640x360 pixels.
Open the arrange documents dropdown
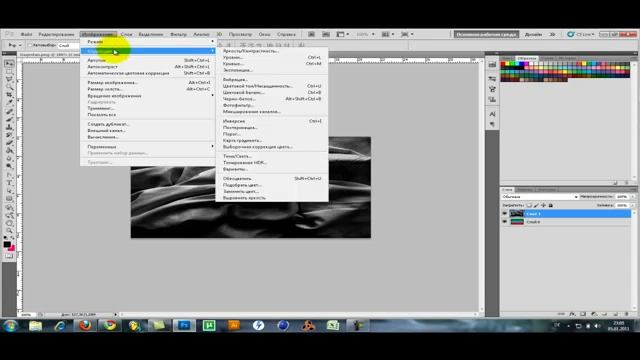coord(387,34)
